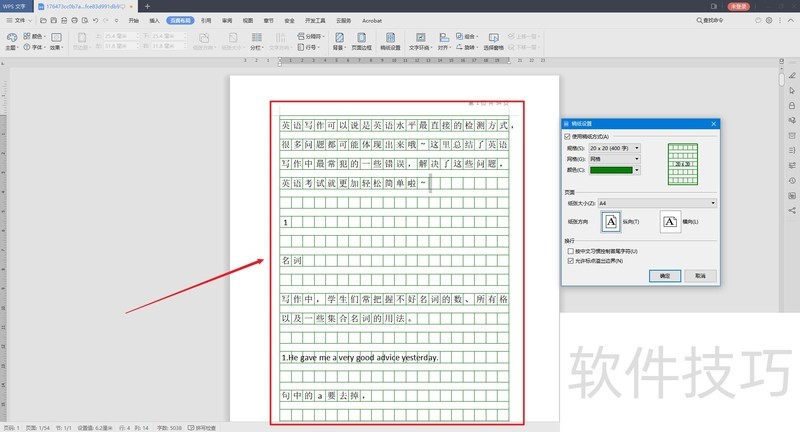The image size is (800, 432).
Task: Click the 取消 button in dialog
Action: (700, 275)
